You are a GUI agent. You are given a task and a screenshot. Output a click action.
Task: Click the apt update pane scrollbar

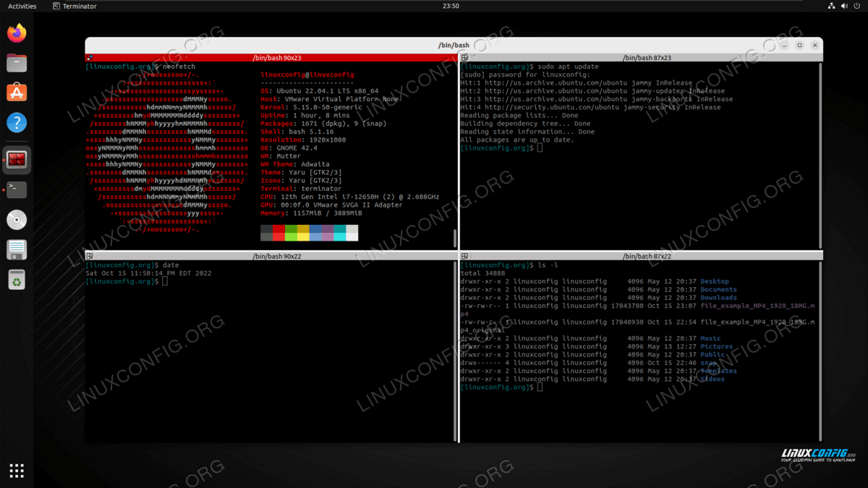click(820, 155)
